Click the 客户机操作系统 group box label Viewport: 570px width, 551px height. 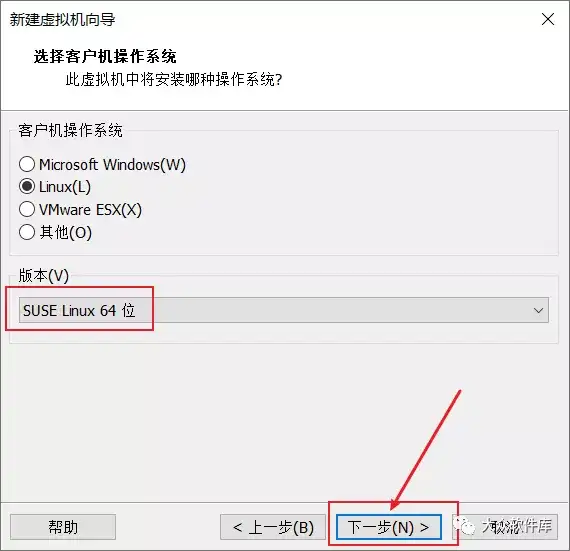[71, 130]
